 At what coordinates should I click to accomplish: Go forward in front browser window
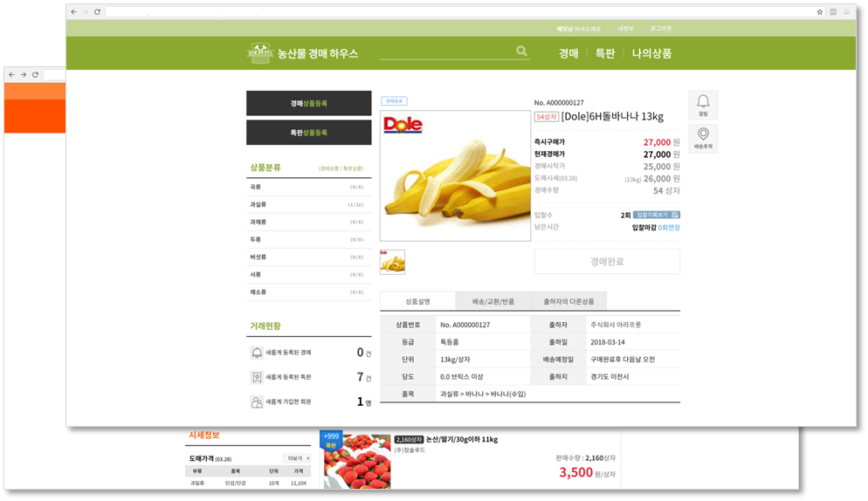coord(86,11)
